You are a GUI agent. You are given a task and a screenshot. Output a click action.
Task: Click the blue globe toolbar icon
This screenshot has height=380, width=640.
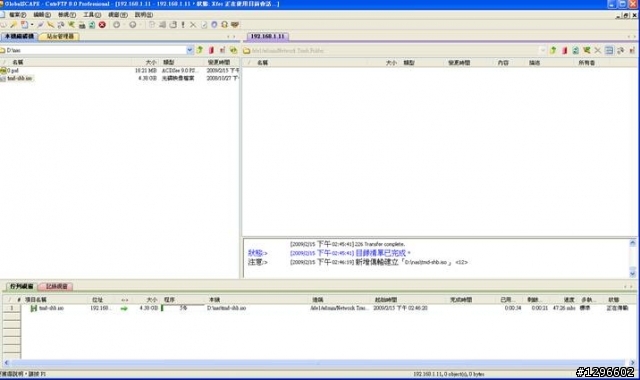click(214, 25)
